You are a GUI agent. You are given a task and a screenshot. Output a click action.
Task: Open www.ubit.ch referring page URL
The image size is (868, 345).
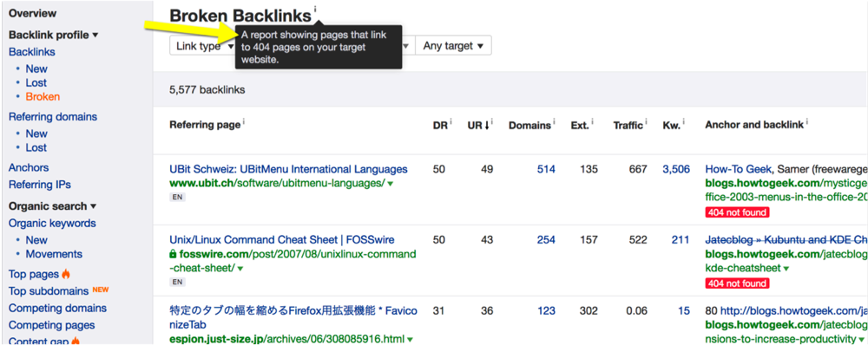coord(277,183)
